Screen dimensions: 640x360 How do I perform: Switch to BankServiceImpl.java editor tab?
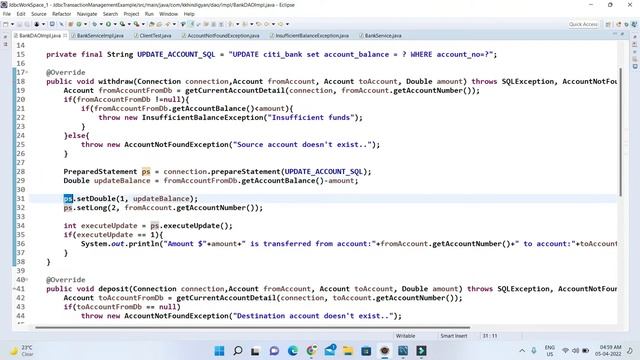tap(100, 36)
